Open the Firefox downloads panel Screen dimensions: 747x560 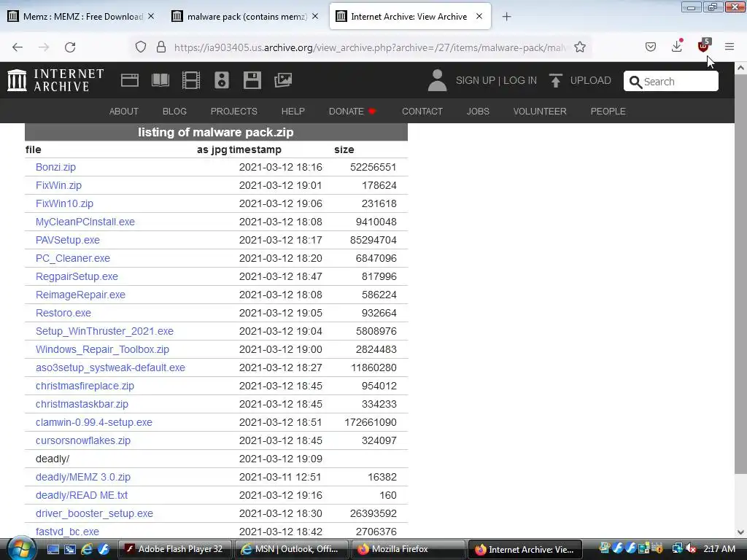click(676, 46)
